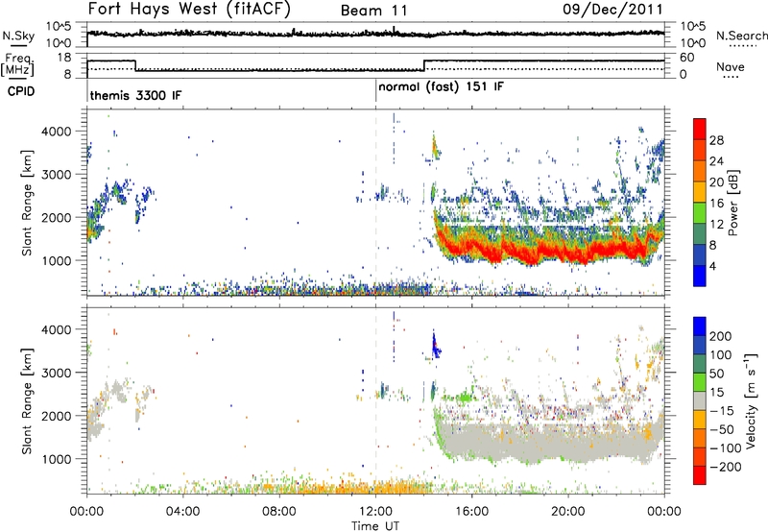The image size is (768, 532).
Task: Click the '20:00' time axis tick label
Action: 568,512
